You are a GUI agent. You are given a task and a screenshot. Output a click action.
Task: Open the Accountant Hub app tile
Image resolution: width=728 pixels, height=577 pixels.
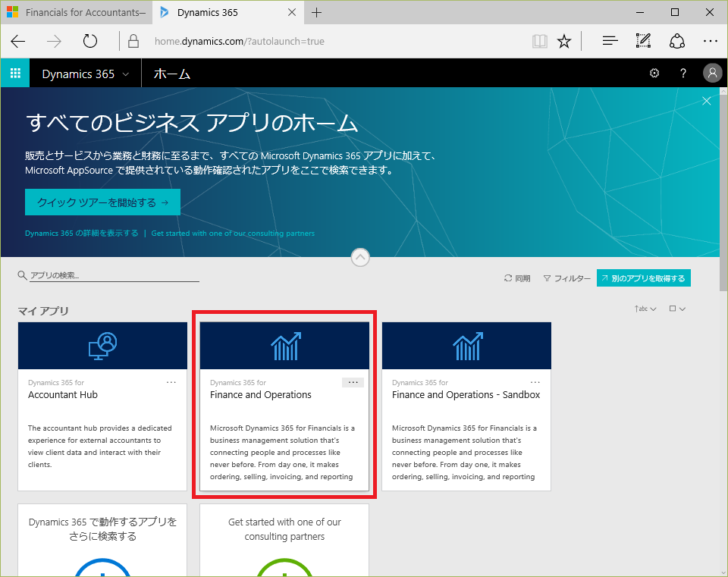pos(102,406)
